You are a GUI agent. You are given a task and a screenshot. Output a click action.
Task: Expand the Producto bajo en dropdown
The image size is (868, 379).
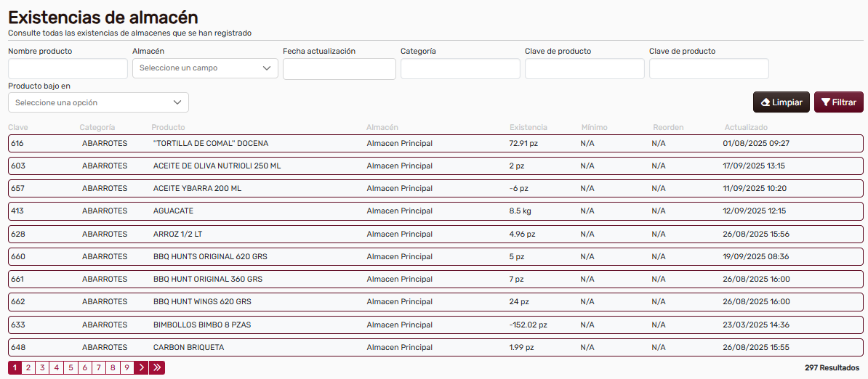98,102
